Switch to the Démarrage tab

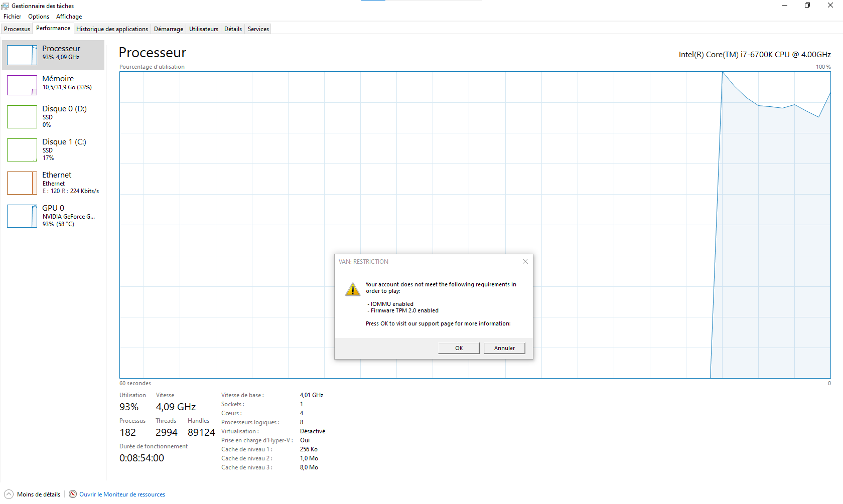pyautogui.click(x=169, y=29)
